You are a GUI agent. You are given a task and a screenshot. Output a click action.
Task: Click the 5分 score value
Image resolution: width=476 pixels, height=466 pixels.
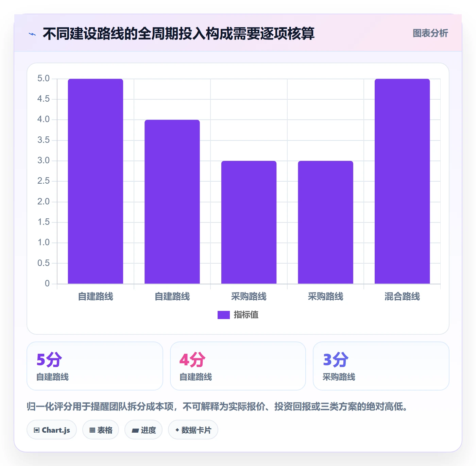coord(49,360)
